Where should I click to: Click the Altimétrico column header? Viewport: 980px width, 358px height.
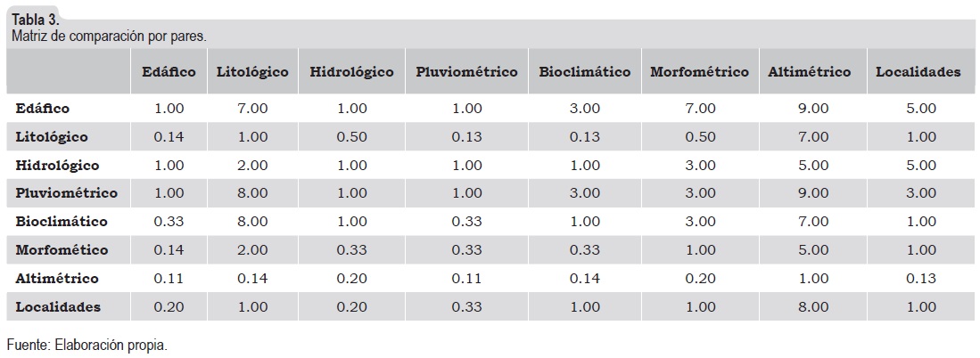tap(809, 72)
